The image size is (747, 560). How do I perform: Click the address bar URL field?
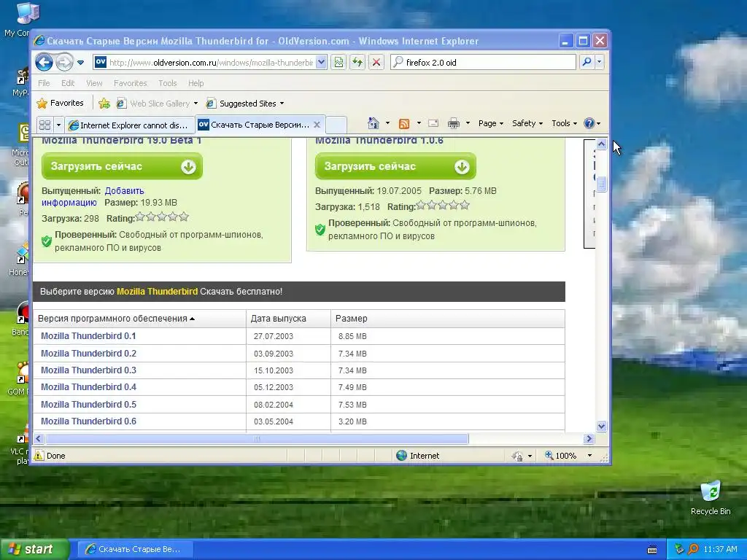(x=204, y=63)
